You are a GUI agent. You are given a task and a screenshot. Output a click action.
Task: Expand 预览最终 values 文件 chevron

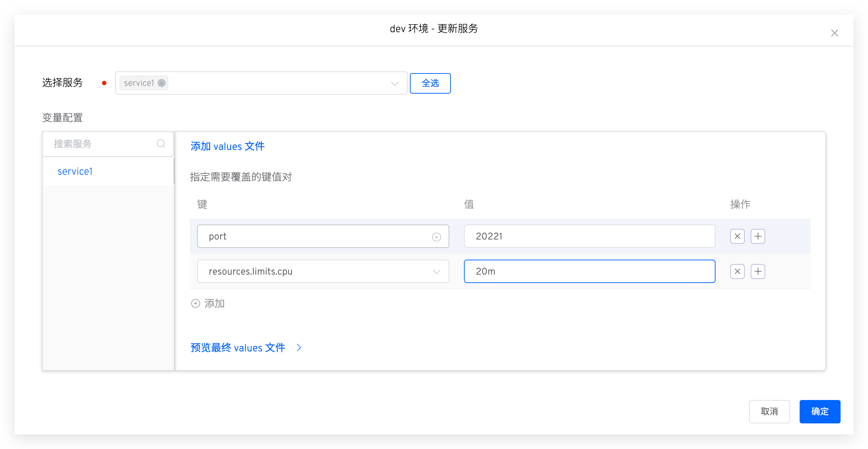click(299, 348)
